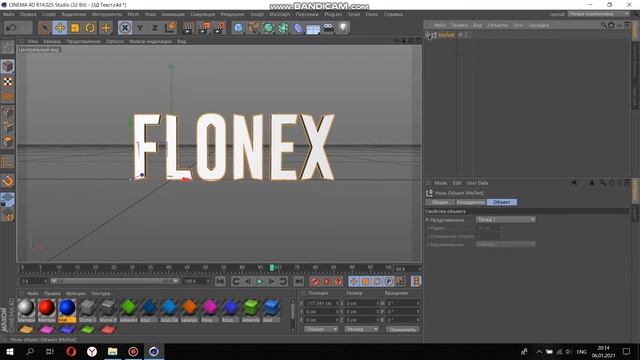640x360 pixels.
Task: Open the spline tools icon
Action: tap(253, 28)
